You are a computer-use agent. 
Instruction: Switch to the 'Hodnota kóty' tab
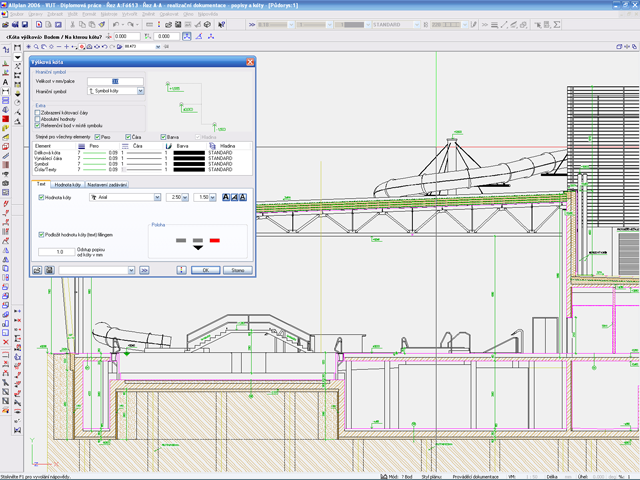pyautogui.click(x=68, y=185)
